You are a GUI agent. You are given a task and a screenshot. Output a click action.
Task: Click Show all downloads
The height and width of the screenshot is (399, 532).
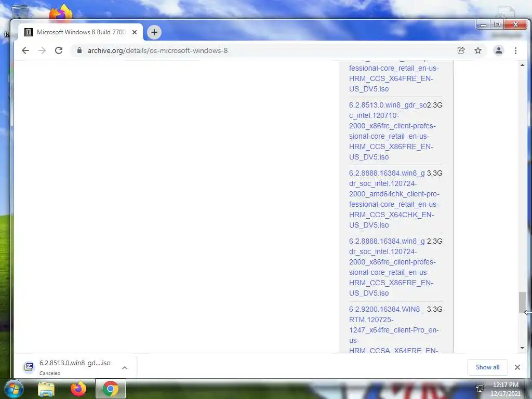point(487,367)
